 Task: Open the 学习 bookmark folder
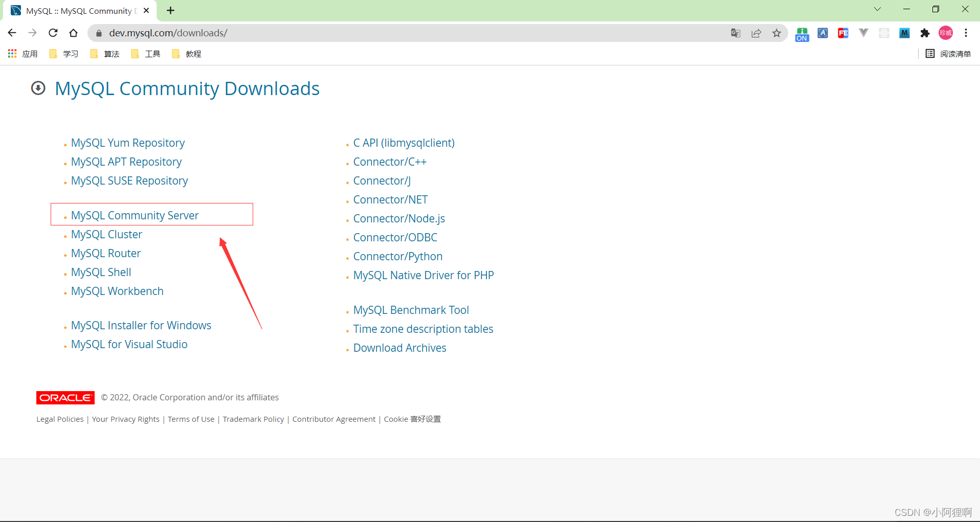64,54
